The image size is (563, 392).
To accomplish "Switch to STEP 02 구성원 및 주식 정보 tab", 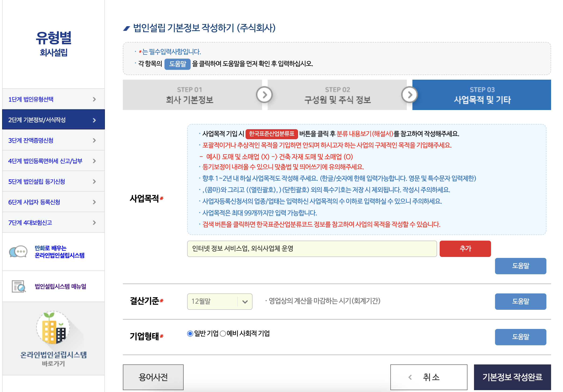I will tap(337, 95).
